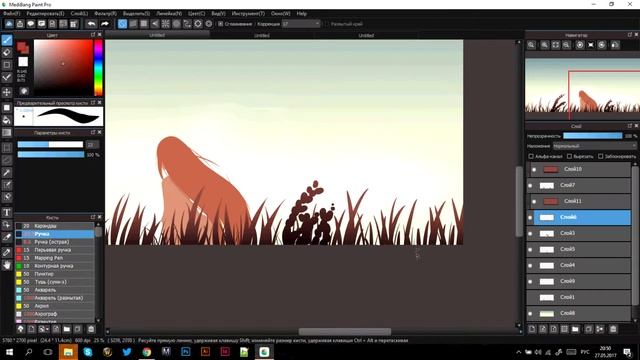The height and width of the screenshot is (360, 640).
Task: Toggle visibility of layer Слой7
Action: point(530,185)
